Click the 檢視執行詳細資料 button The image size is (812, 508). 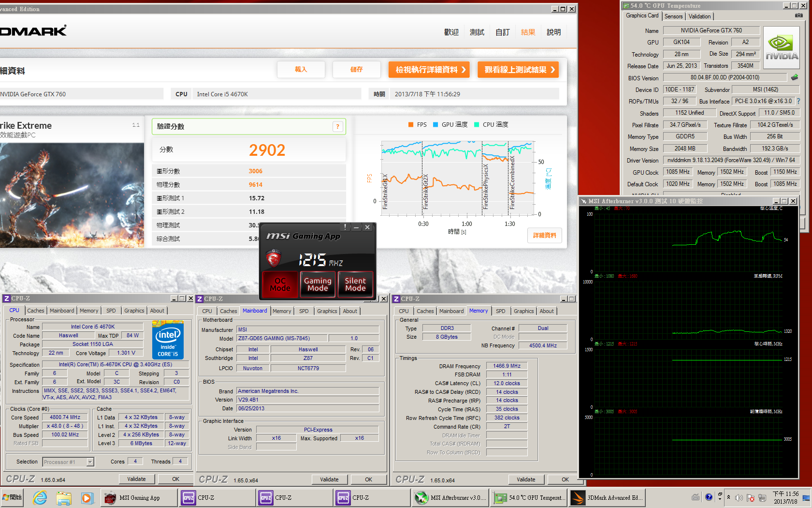tap(429, 70)
